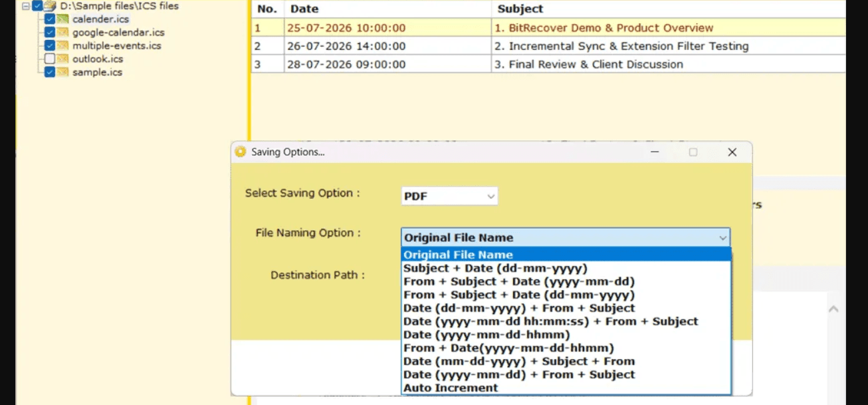Choose Subject + Date (dd-mm-yyyy) naming option

click(x=566, y=268)
